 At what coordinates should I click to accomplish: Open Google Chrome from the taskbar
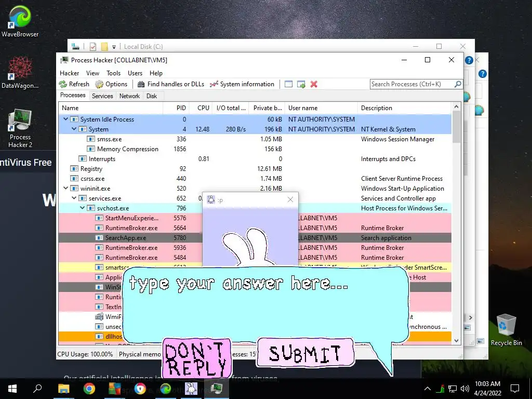(x=89, y=389)
